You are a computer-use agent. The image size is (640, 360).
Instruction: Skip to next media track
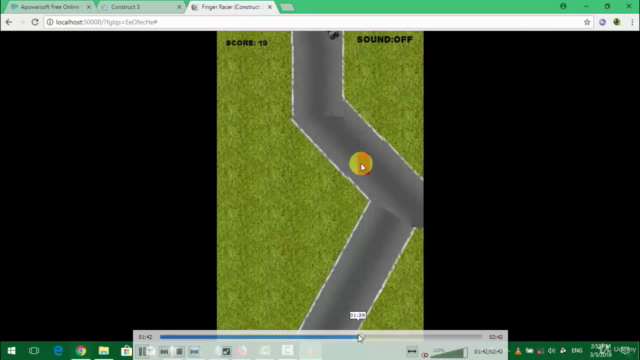pos(194,351)
